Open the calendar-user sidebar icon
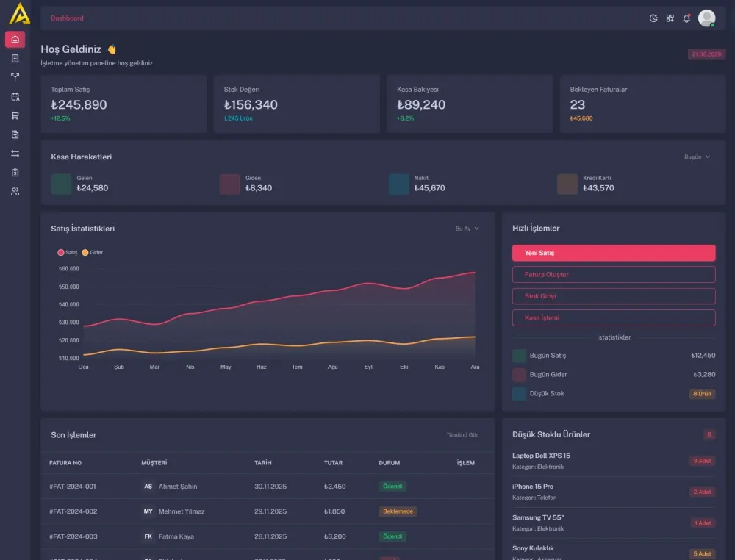The image size is (735, 560). click(x=15, y=96)
